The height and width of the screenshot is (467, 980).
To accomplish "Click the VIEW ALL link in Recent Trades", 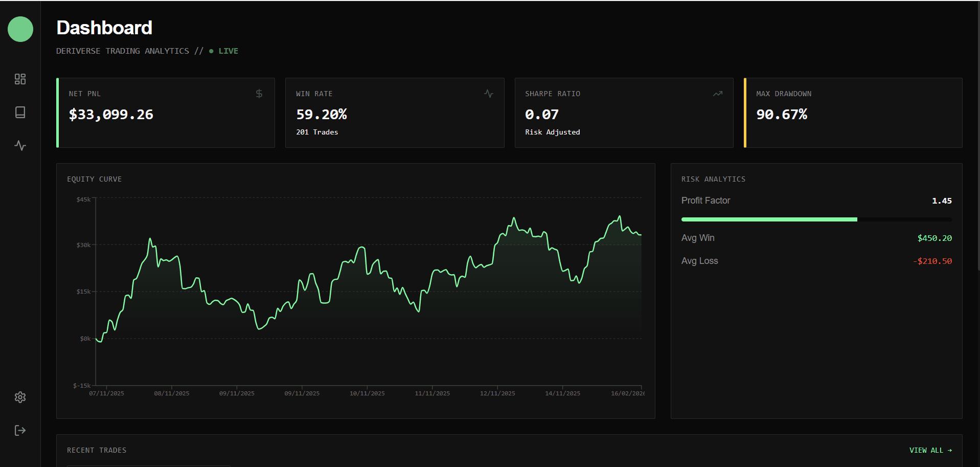I will pos(931,450).
